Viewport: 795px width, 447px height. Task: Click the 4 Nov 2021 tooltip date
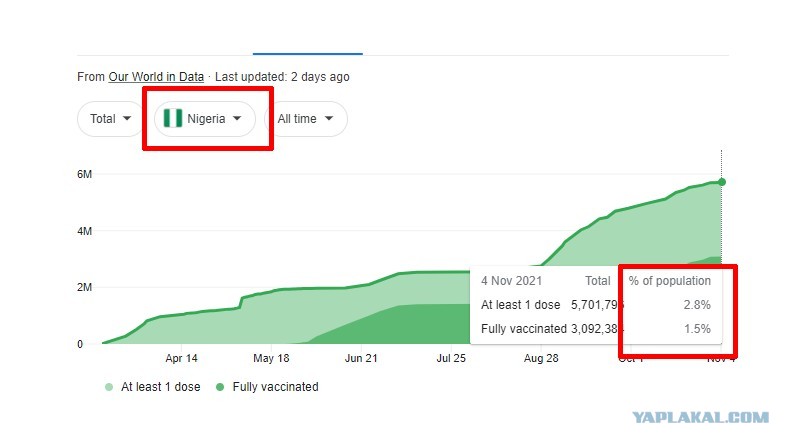click(x=512, y=281)
